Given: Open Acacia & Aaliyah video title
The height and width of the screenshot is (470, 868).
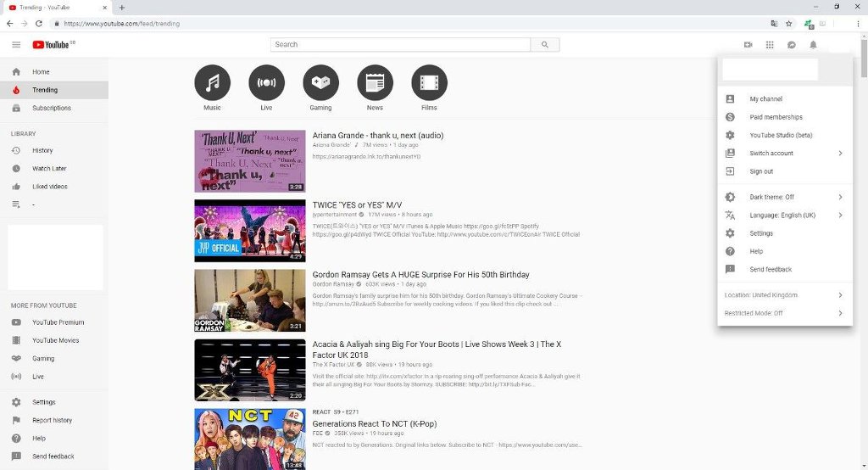Looking at the screenshot, I should click(x=437, y=350).
